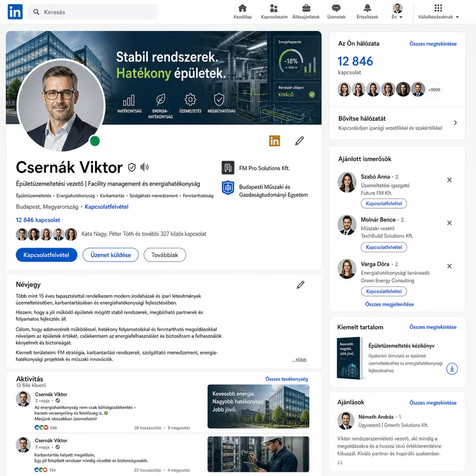Open Ajánlások Összes megtekintése link
Image resolution: width=476 pixels, height=476 pixels.
pos(433,403)
